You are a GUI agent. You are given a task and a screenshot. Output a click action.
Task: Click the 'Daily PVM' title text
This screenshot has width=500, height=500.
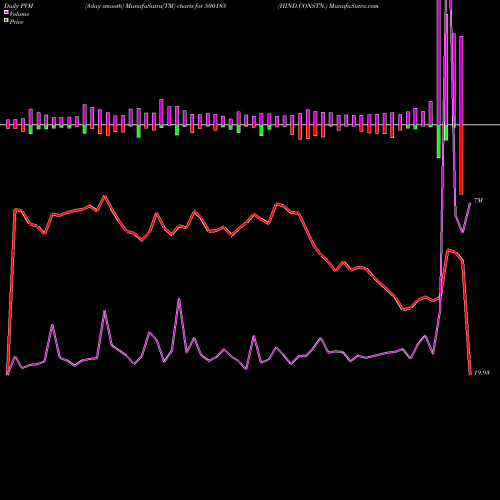click(x=19, y=6)
